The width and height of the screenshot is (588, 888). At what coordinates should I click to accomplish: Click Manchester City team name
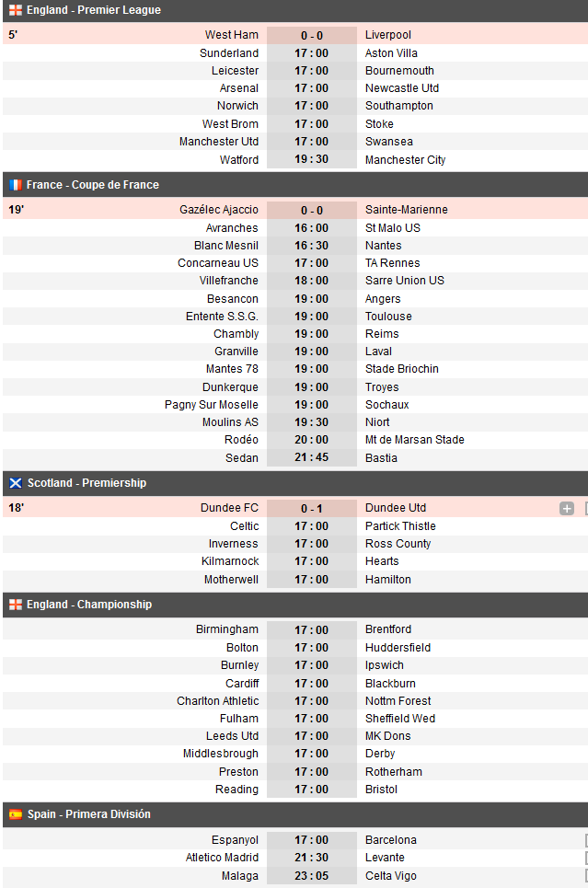tap(405, 160)
